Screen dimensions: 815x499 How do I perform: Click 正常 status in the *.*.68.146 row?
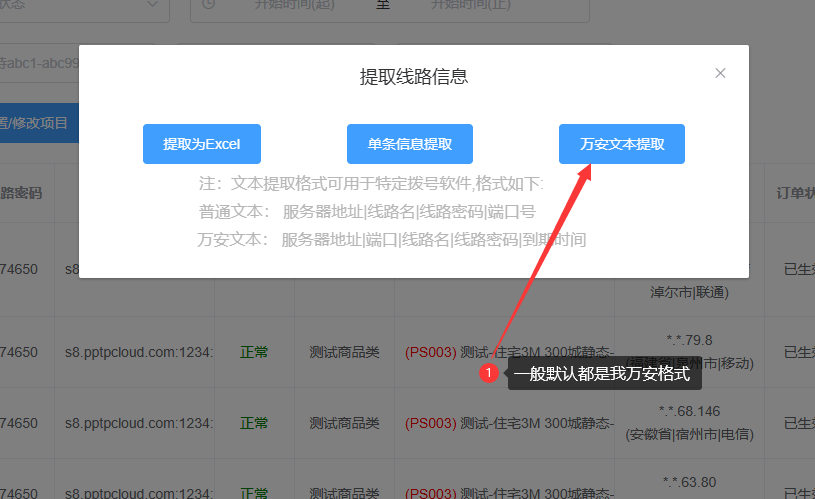tap(254, 423)
